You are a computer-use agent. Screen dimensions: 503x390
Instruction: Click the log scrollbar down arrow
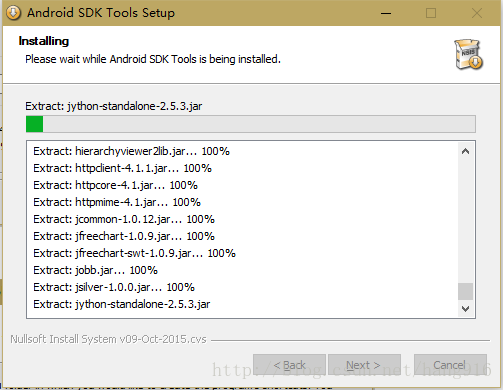pos(466,309)
